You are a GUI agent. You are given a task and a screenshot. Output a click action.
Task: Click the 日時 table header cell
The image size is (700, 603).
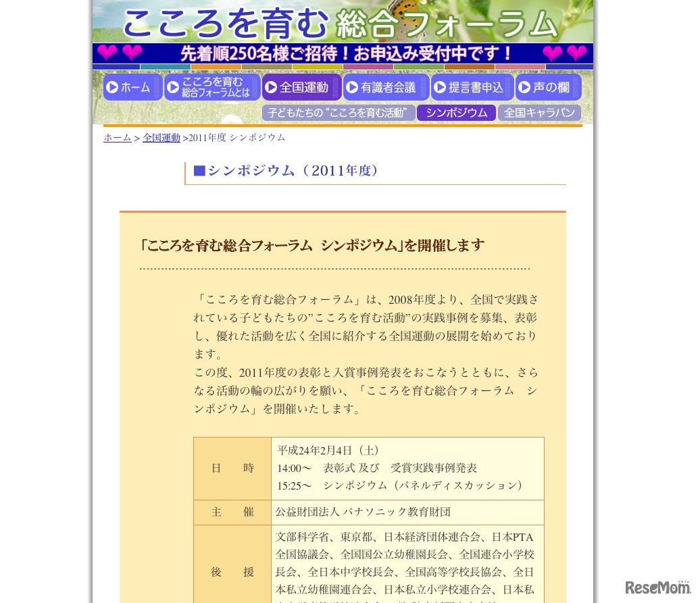click(x=232, y=469)
